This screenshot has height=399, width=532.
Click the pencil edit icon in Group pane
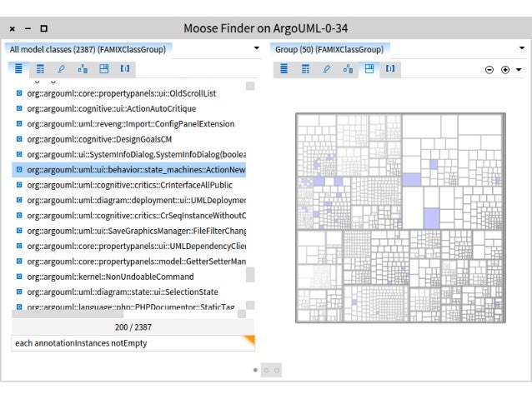[327, 69]
